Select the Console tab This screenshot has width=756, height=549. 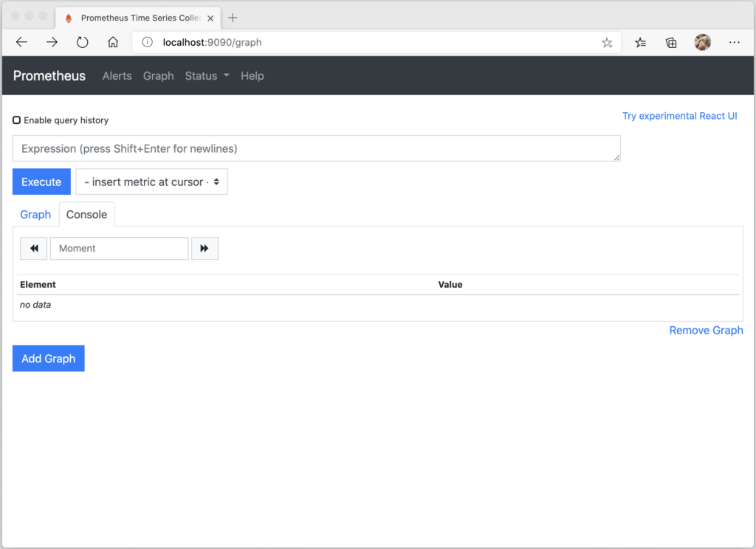point(87,215)
